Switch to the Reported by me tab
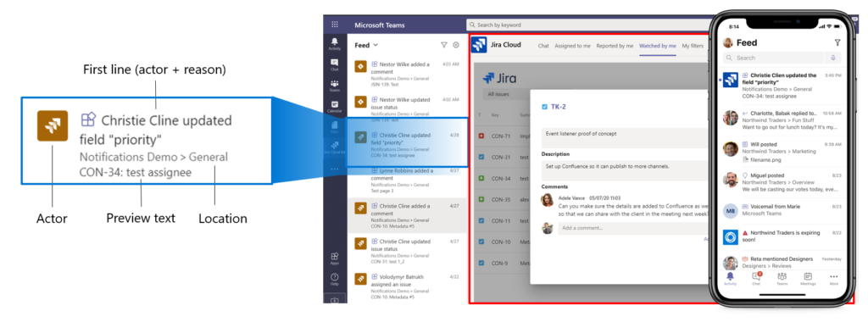The height and width of the screenshot is (322, 868). point(615,46)
